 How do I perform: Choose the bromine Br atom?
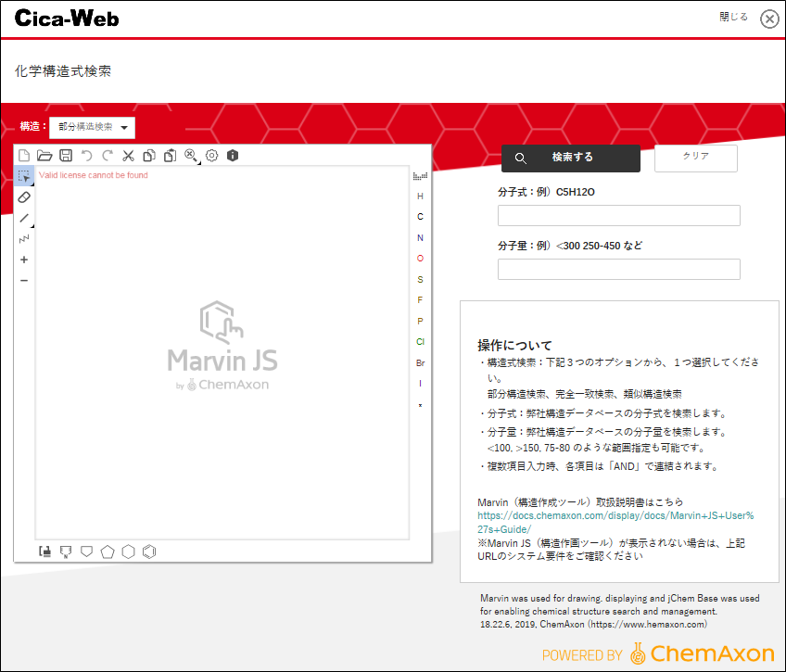click(x=420, y=362)
